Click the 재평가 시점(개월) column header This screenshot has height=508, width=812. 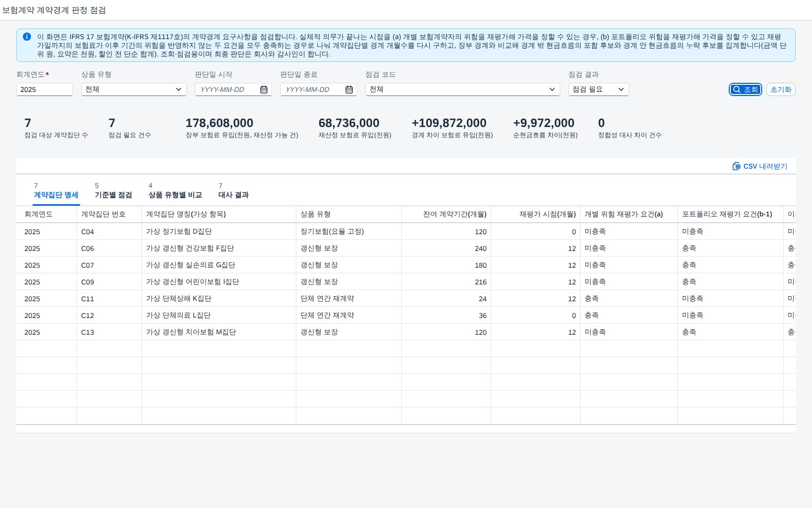[535, 214]
